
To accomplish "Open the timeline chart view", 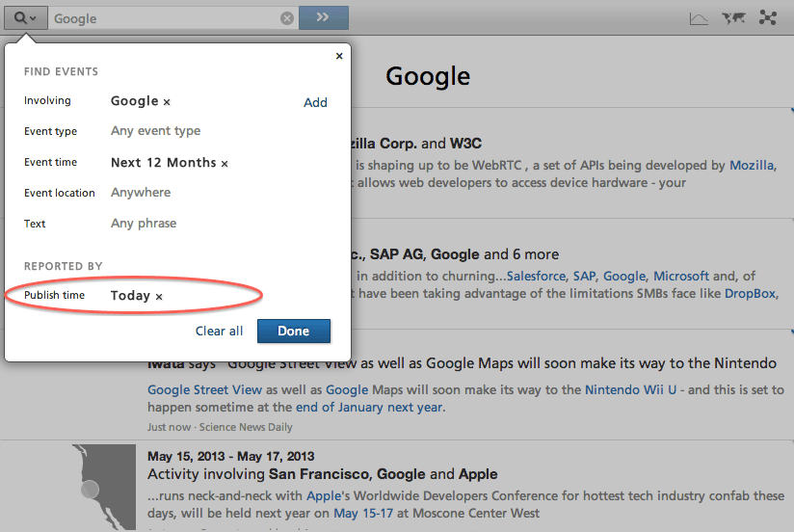I will 699,18.
